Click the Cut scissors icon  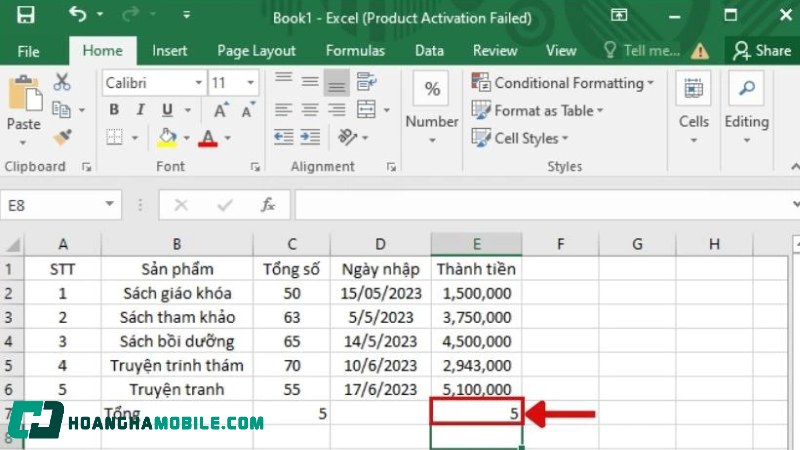(62, 82)
